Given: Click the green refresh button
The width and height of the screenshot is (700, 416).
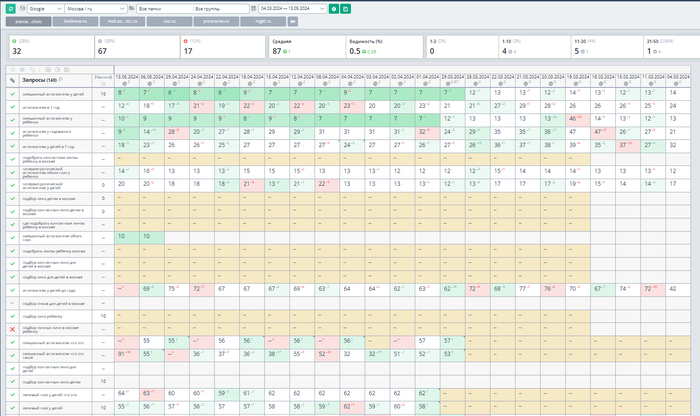Looking at the screenshot, I should [11, 8].
